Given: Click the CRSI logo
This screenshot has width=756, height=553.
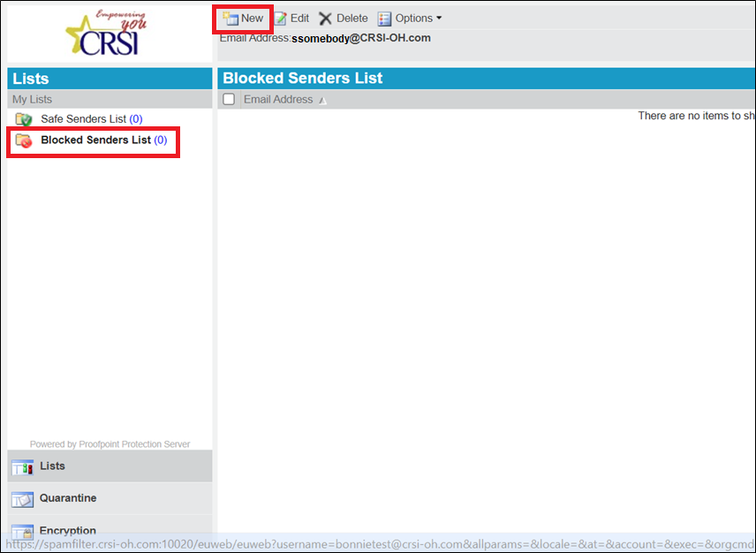Looking at the screenshot, I should coord(104,33).
